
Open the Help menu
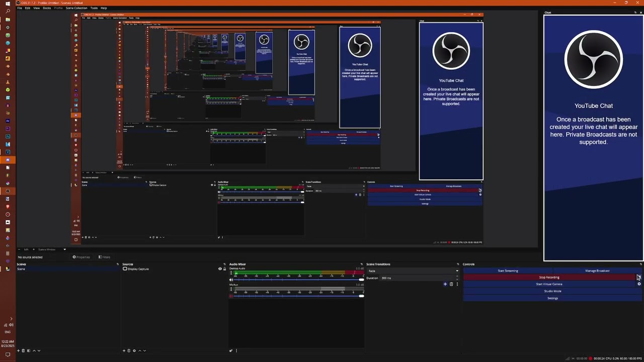(x=104, y=8)
